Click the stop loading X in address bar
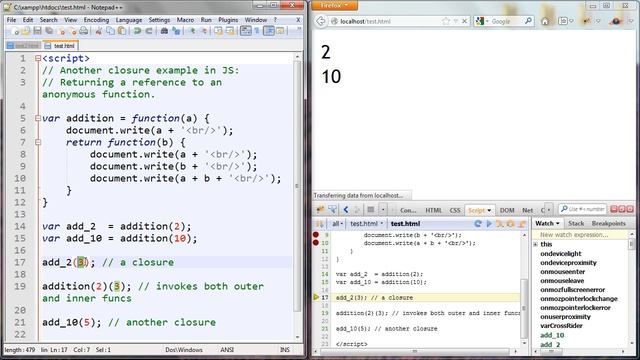This screenshot has width=640, height=360. click(x=464, y=21)
